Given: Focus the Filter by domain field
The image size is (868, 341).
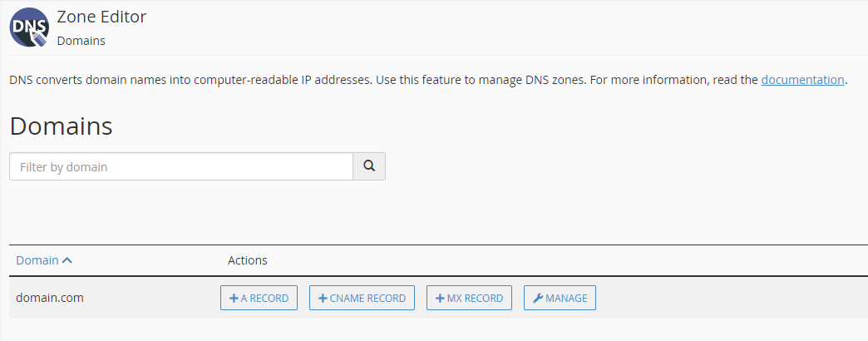Looking at the screenshot, I should tap(181, 166).
